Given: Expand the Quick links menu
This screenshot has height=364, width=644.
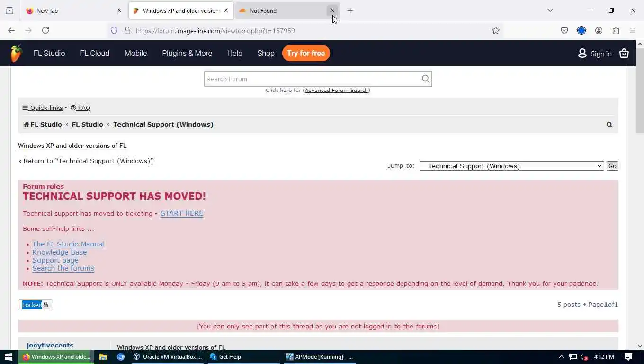Looking at the screenshot, I should (45, 108).
